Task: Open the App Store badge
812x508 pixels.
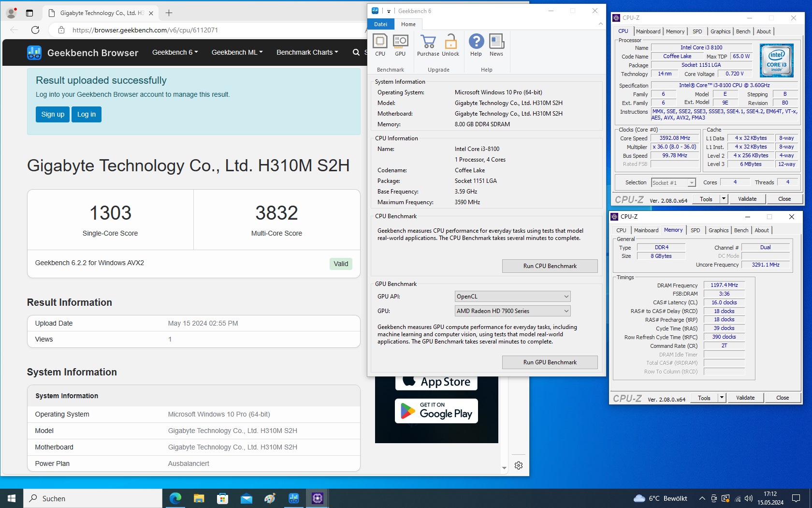Action: pos(436,382)
